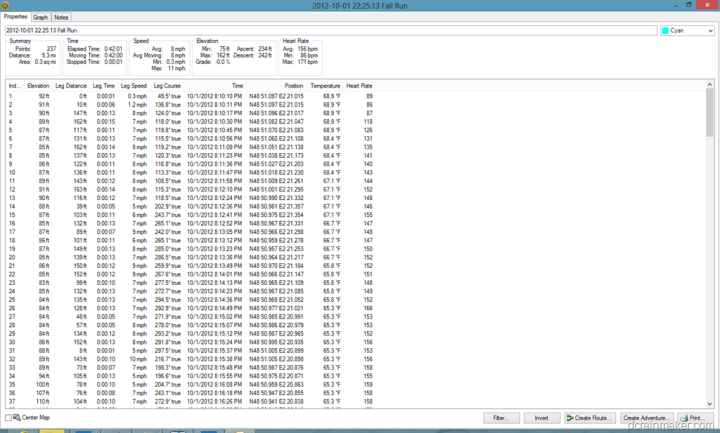720x433 pixels.
Task: Click the Heart Rate column header
Action: (359, 86)
